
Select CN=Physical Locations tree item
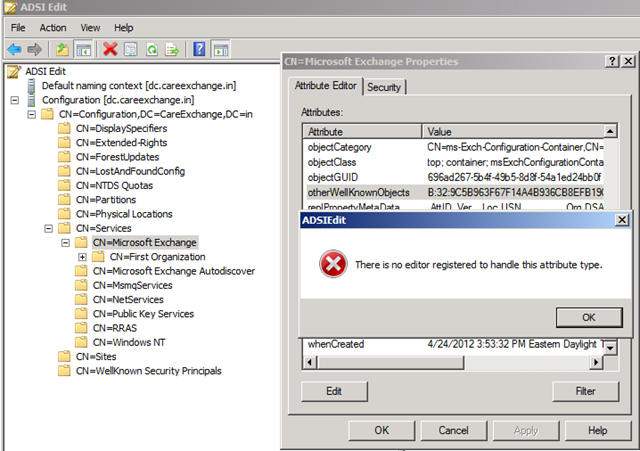(124, 214)
